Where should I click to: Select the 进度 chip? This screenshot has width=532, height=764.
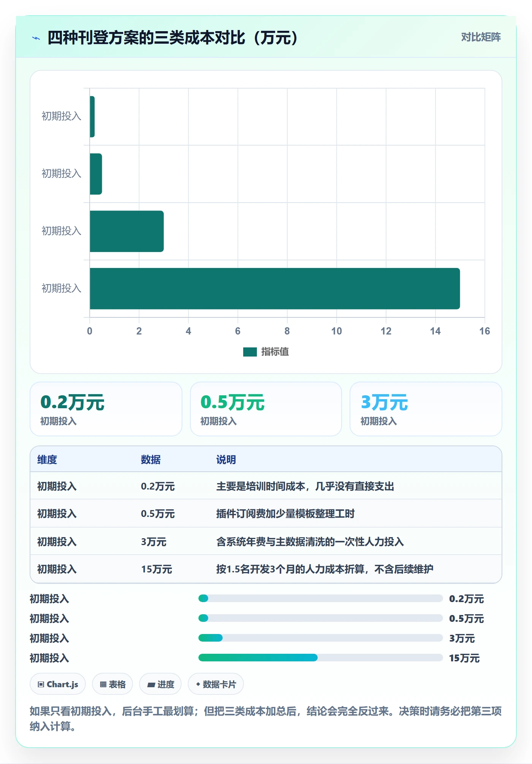160,684
